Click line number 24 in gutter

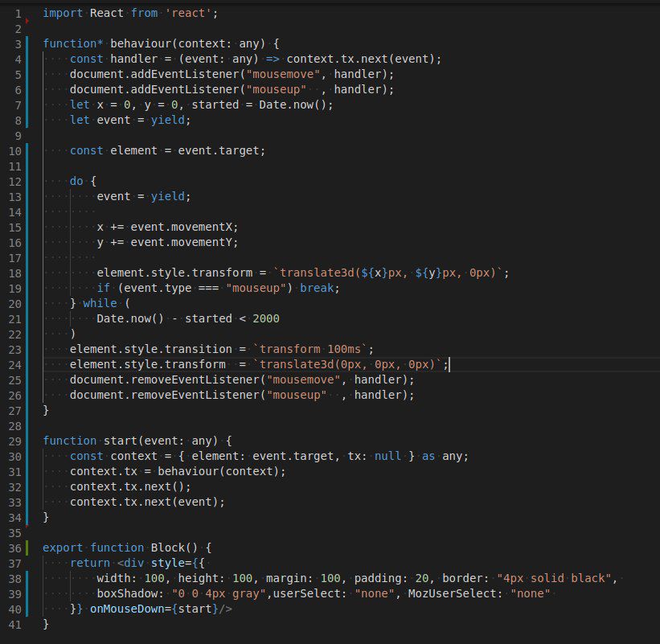click(x=14, y=365)
